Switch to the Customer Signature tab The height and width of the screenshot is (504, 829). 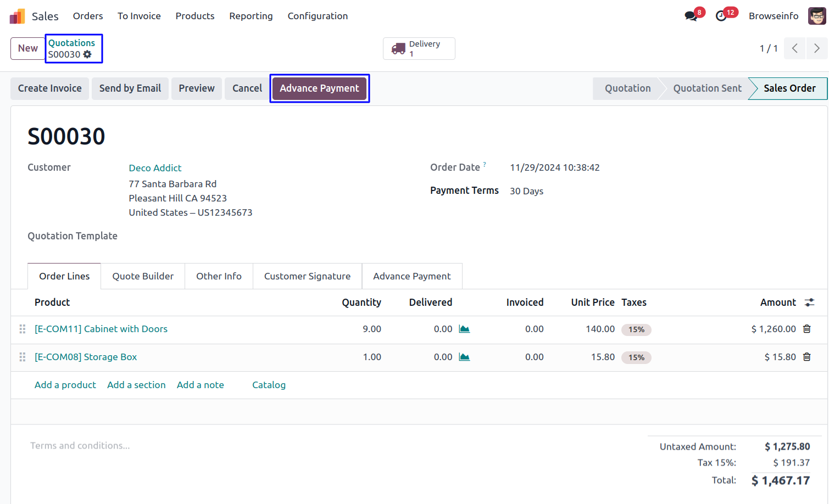coord(307,276)
